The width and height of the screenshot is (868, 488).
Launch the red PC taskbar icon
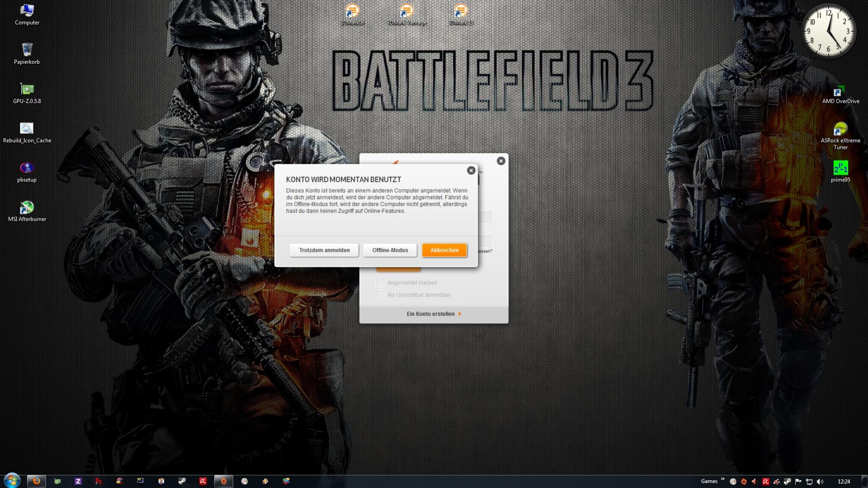[x=99, y=481]
